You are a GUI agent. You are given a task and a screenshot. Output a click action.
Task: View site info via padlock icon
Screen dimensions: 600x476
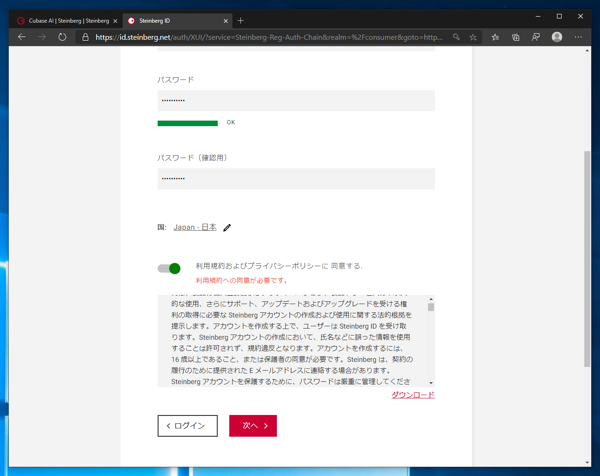pos(85,37)
